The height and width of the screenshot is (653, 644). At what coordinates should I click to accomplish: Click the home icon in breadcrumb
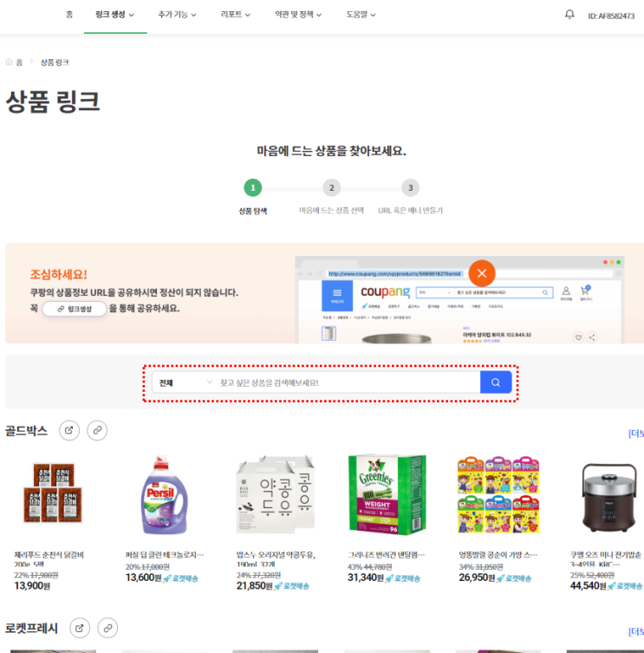(9, 62)
